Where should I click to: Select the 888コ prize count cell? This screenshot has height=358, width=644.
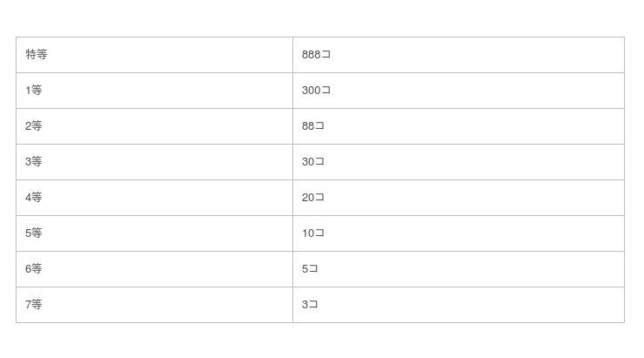[x=316, y=55]
